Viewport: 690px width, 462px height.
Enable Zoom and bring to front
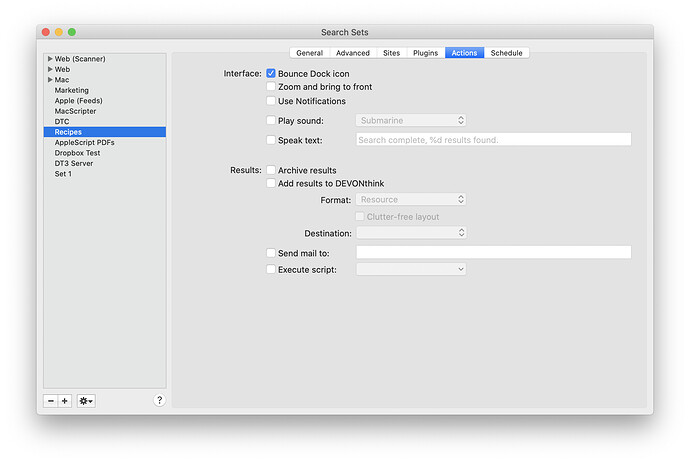point(271,87)
